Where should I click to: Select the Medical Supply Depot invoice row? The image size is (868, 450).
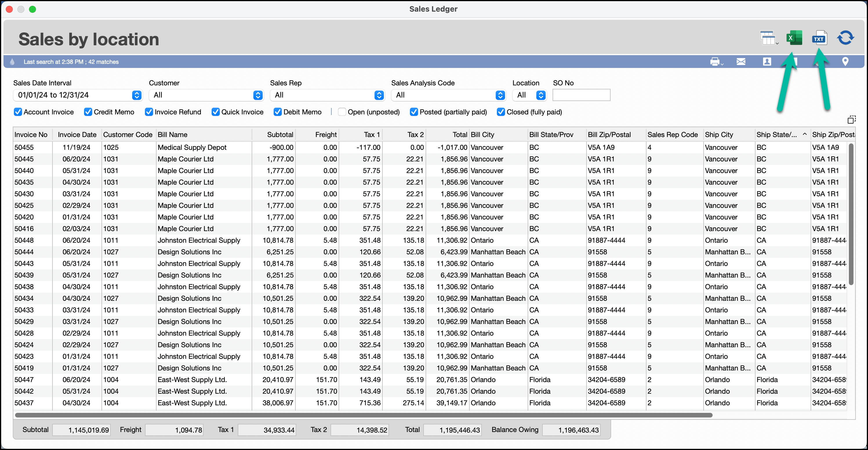click(x=192, y=147)
